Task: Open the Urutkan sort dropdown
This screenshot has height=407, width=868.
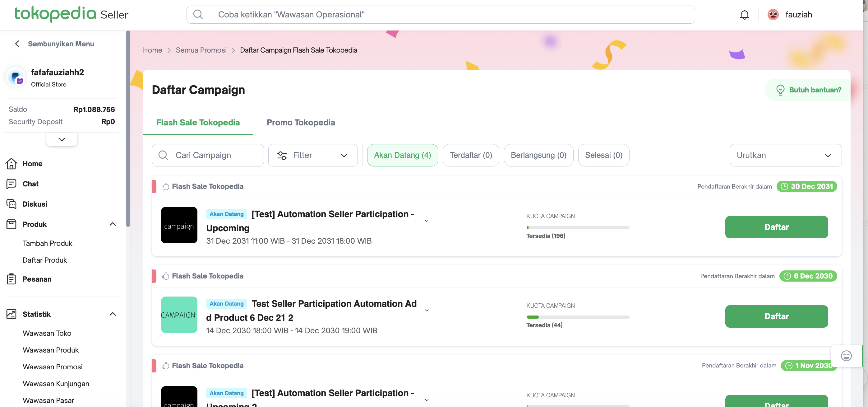Action: point(785,155)
